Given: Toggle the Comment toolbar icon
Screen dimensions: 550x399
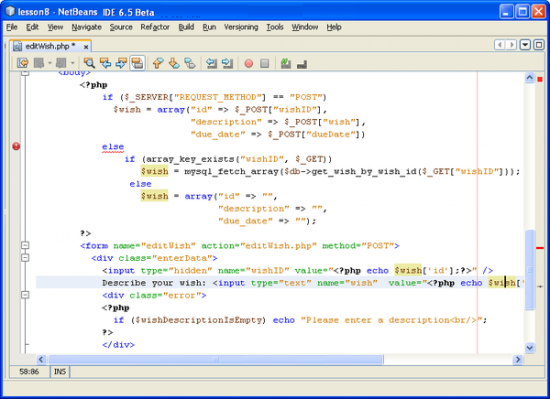Looking at the screenshot, I should pos(286,63).
